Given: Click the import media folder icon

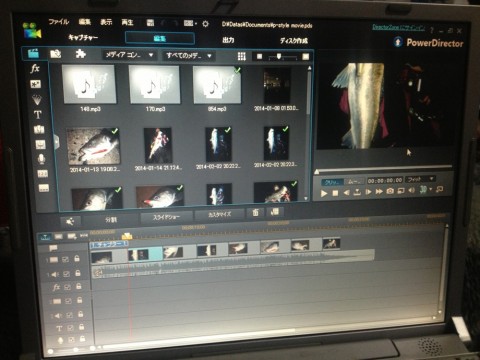Looking at the screenshot, I should 55,54.
